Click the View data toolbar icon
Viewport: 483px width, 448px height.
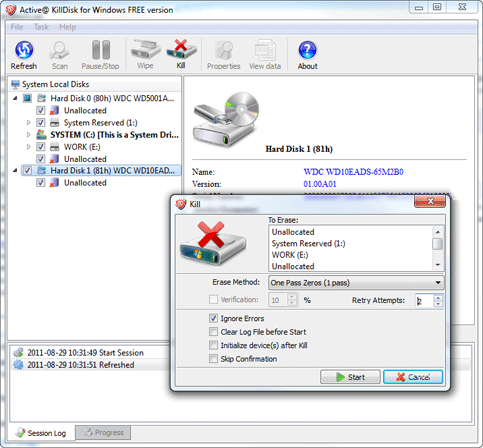coord(265,50)
